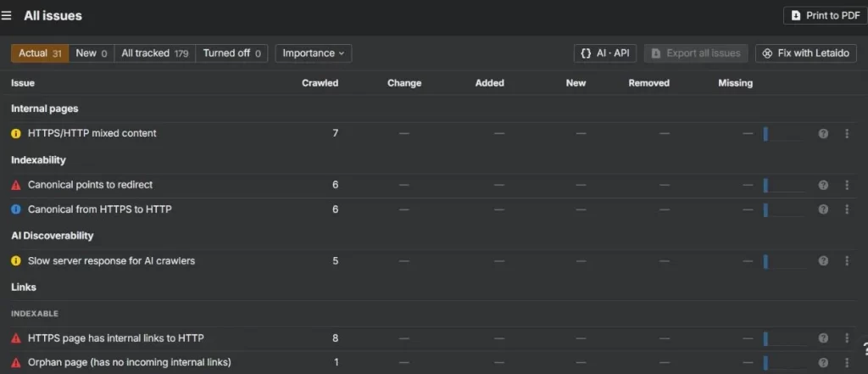Click red error icon on HTTPS page internal links

[x=16, y=338]
